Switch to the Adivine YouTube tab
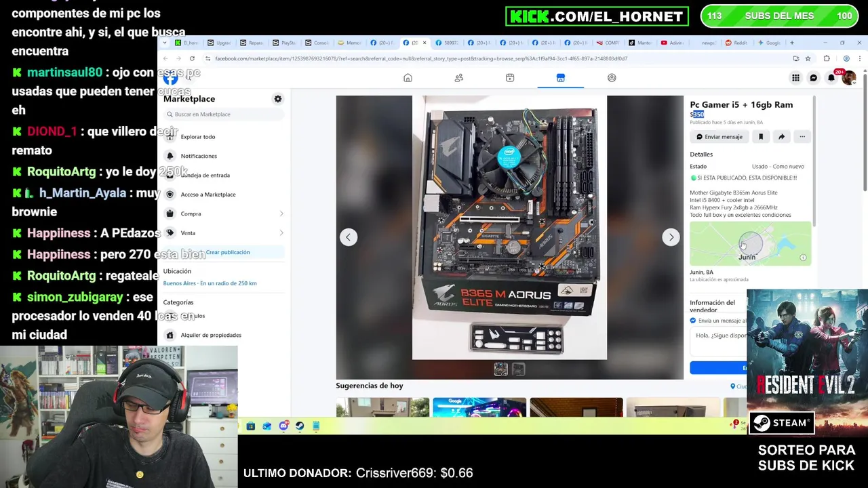 (673, 43)
